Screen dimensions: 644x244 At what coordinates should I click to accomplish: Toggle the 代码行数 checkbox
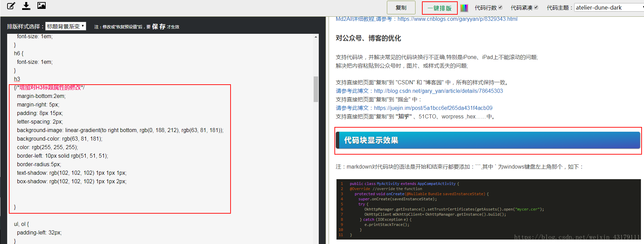point(500,7)
